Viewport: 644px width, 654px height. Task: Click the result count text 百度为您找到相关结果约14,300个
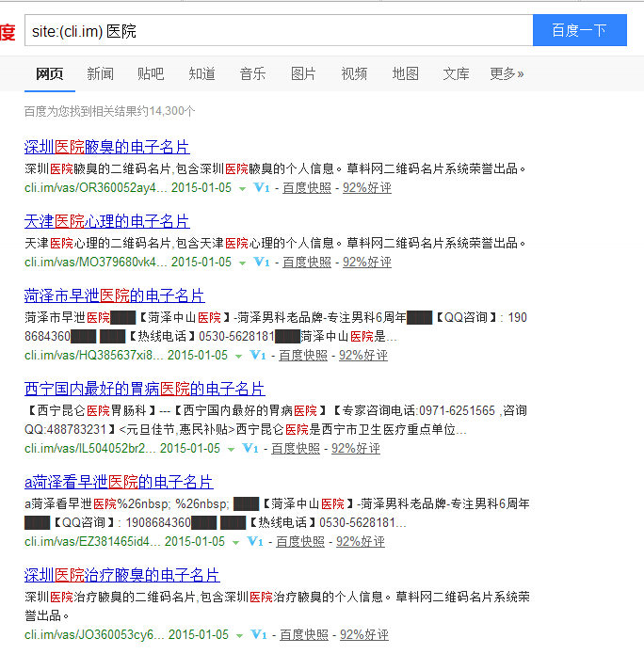110,111
